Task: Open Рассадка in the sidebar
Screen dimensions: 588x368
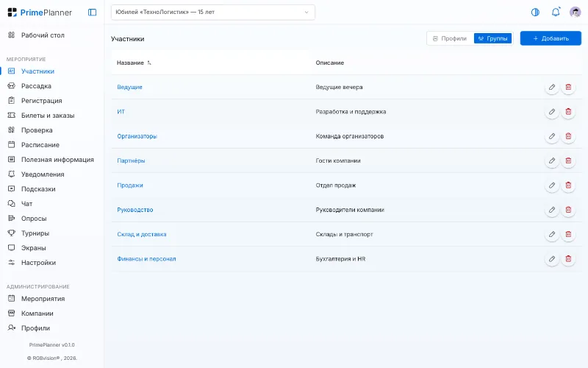Action: pos(51,86)
